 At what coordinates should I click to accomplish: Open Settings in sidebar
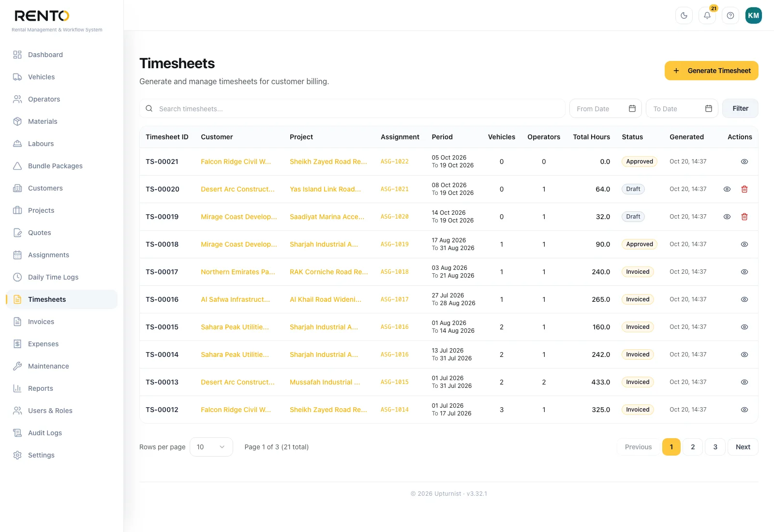(x=61, y=455)
